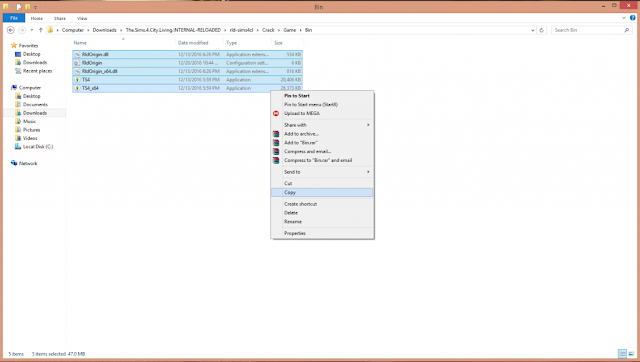Go up one folder level

40,30
